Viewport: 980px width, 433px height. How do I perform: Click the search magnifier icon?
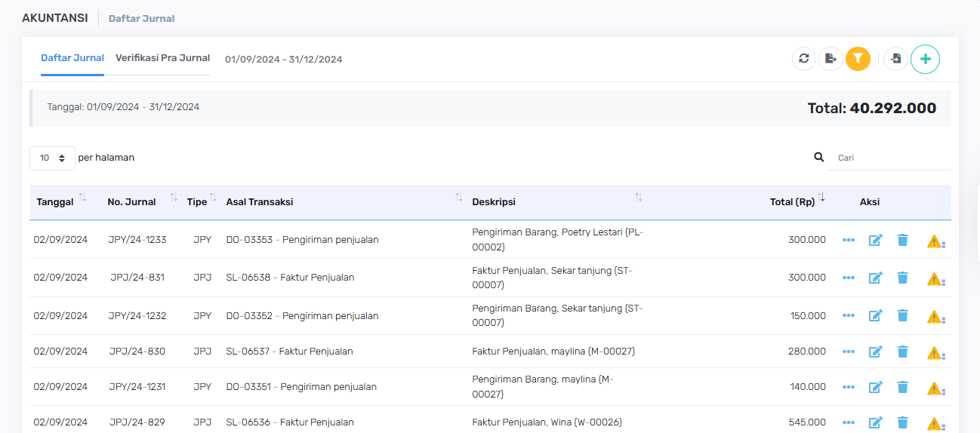point(818,158)
